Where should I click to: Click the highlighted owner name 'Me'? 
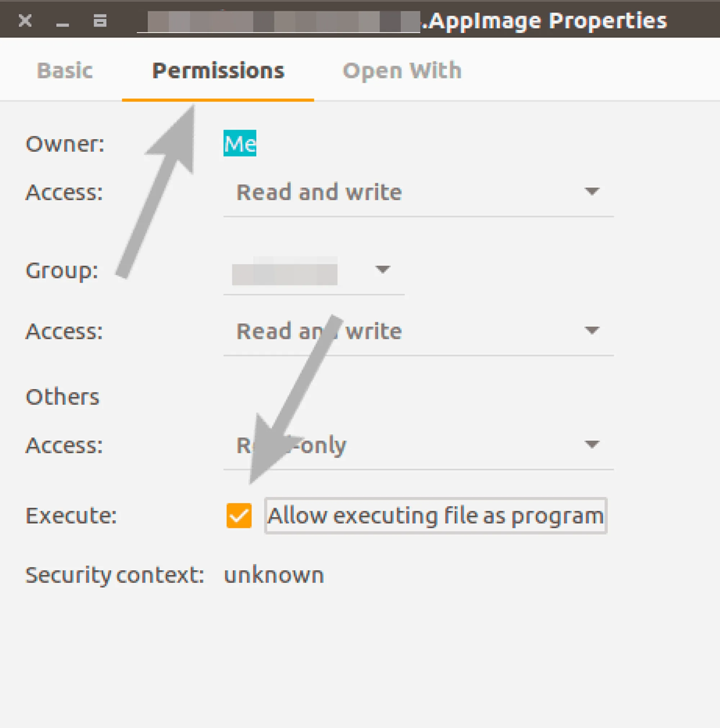pos(240,144)
